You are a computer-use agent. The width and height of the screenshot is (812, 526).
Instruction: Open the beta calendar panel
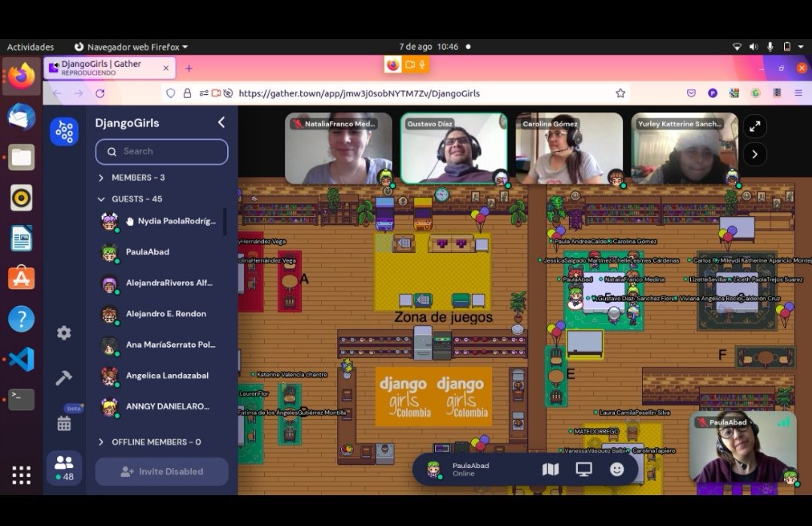point(64,424)
